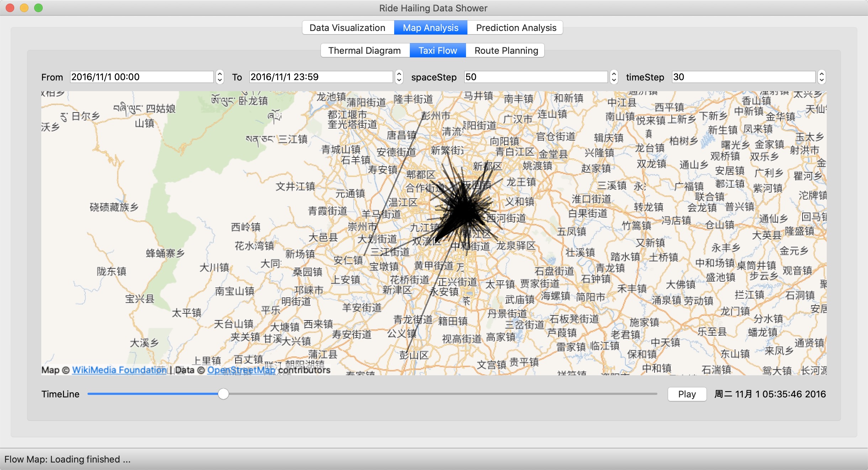Open the Route Planning sub-tab

(506, 51)
